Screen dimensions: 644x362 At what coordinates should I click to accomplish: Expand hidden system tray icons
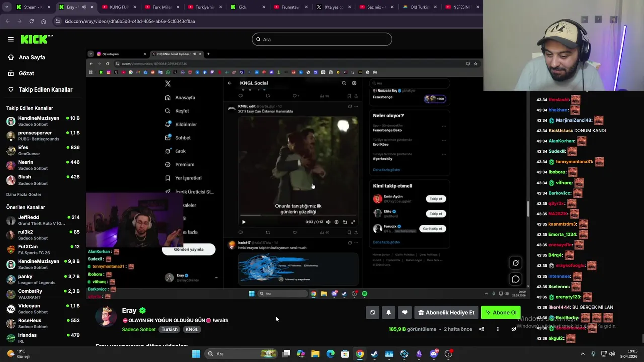(583, 354)
